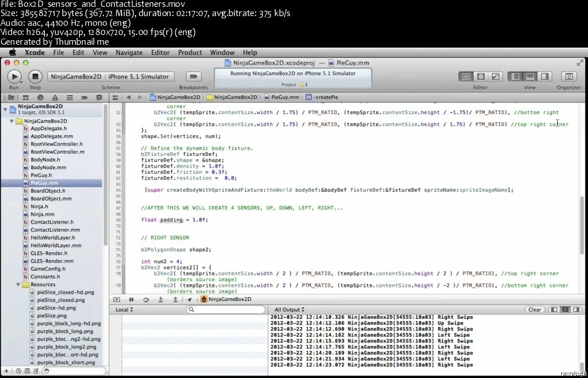Open the Window menu
The image size is (588, 378).
(222, 52)
